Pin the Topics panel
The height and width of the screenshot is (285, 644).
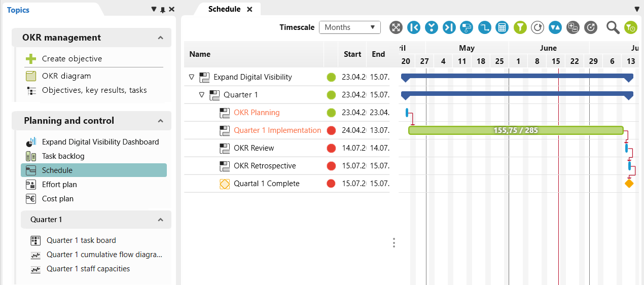[163, 9]
